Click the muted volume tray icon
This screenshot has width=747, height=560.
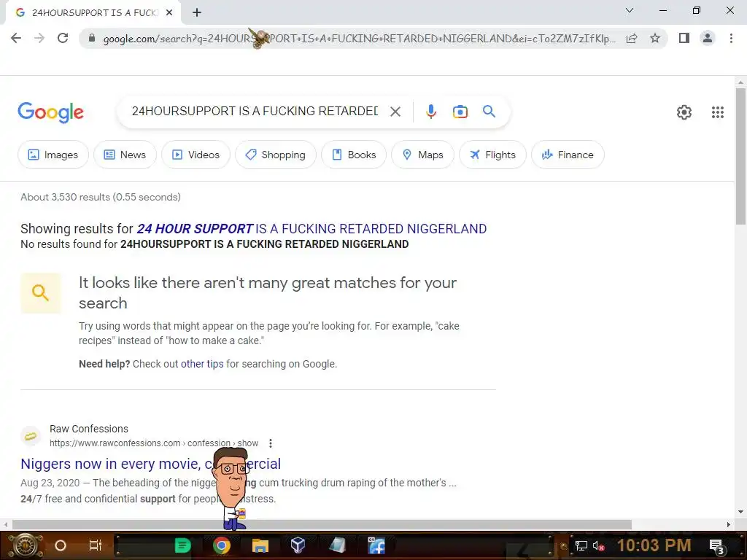click(598, 546)
